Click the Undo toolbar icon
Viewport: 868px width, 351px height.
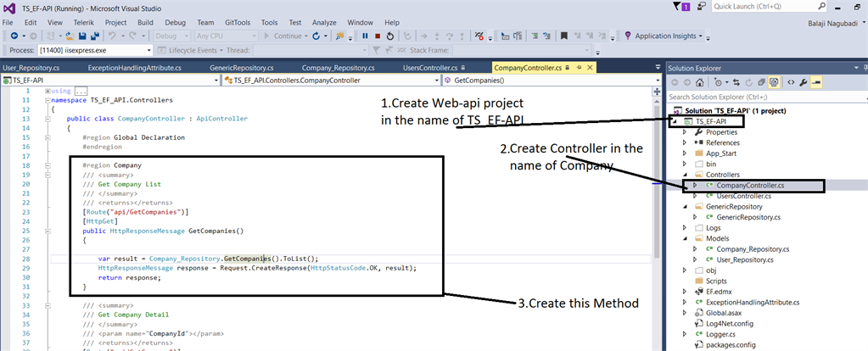click(x=113, y=36)
